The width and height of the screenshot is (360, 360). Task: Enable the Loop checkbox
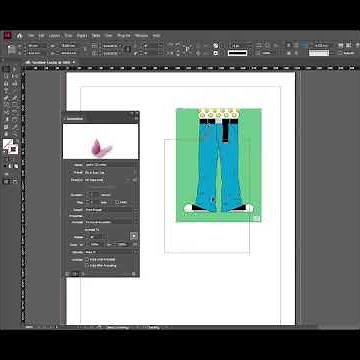coord(117,202)
